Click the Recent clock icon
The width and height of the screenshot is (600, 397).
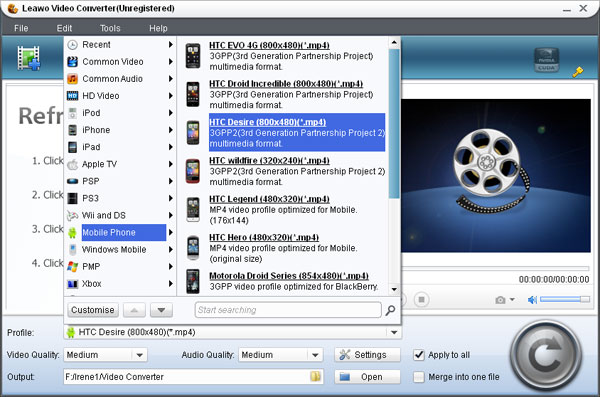72,45
